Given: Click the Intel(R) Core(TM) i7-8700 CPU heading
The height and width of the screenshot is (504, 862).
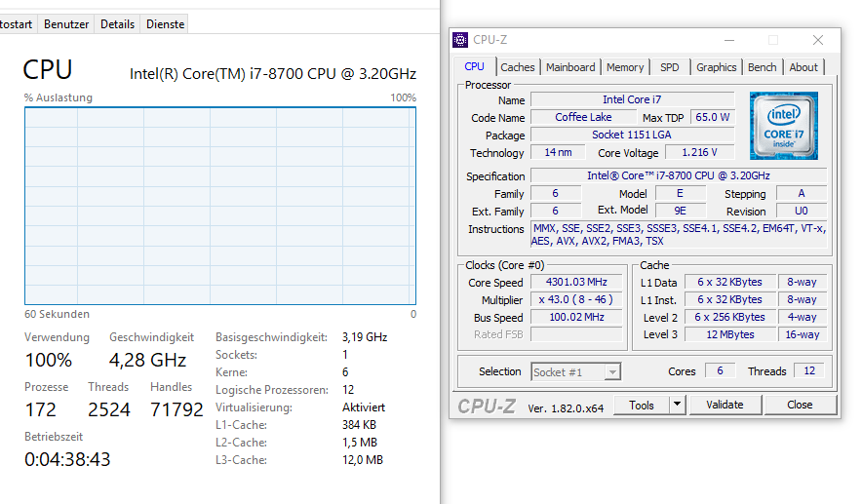Looking at the screenshot, I should [x=273, y=74].
